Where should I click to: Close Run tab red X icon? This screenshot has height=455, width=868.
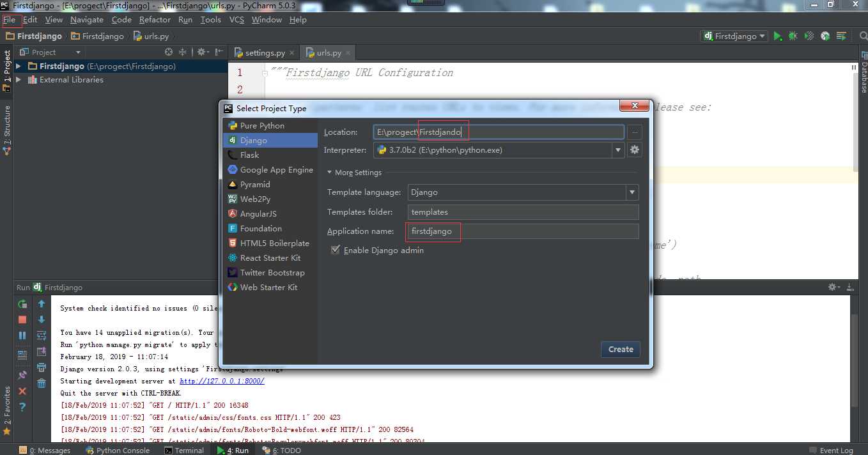pos(22,391)
